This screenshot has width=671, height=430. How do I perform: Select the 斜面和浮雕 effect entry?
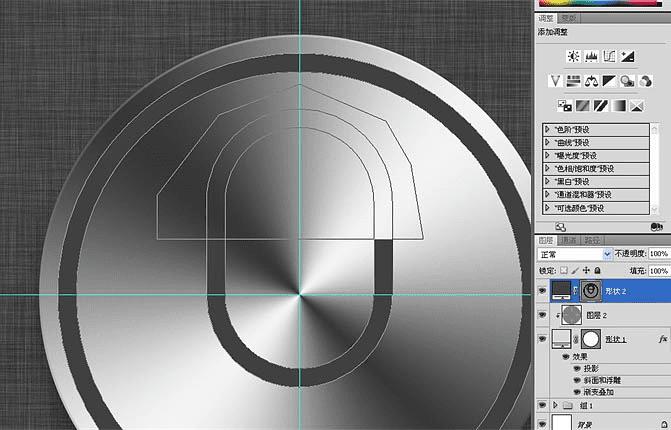(602, 380)
